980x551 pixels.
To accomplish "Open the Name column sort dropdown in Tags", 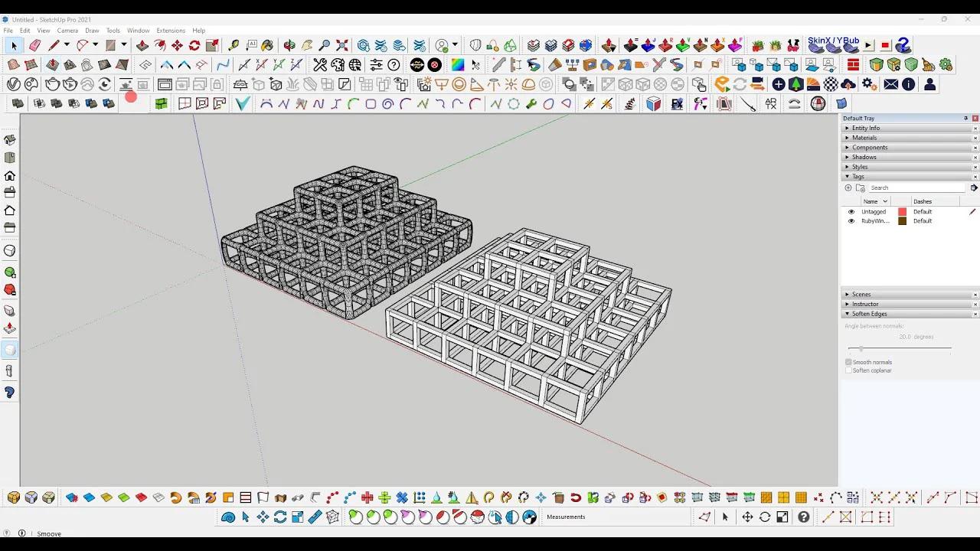I will [x=885, y=201].
